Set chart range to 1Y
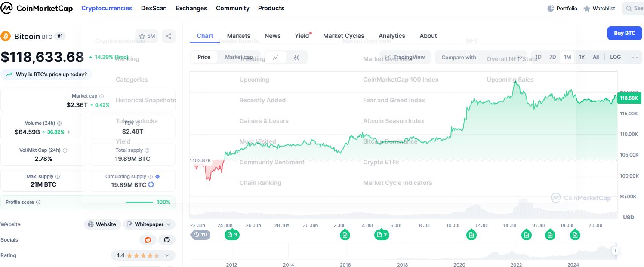The height and width of the screenshot is (267, 644). pos(582,57)
